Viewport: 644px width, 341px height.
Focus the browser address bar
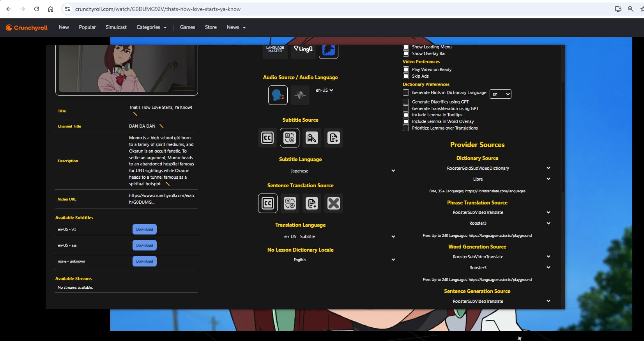click(x=335, y=9)
